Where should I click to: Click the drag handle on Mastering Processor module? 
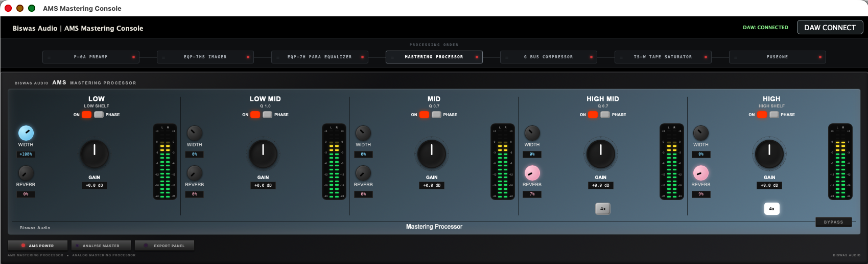(392, 57)
